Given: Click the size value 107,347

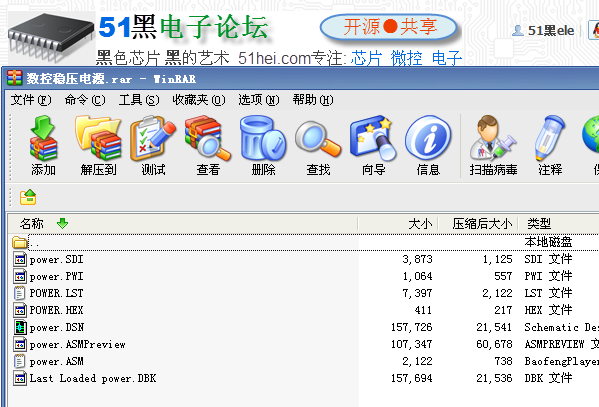Looking at the screenshot, I should pyautogui.click(x=411, y=344).
